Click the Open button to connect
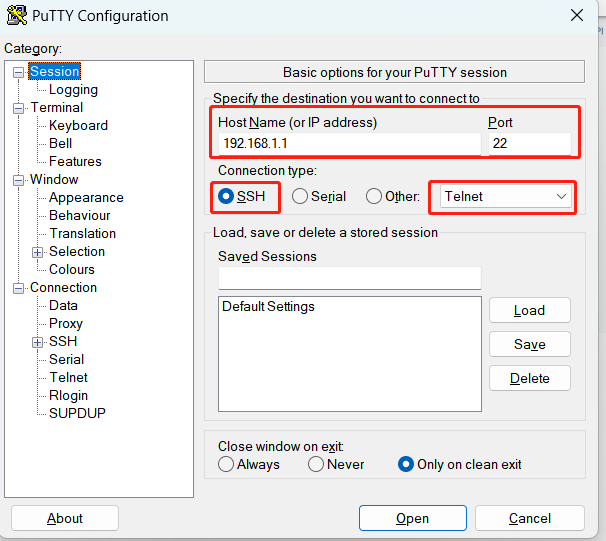Image resolution: width=606 pixels, height=541 pixels. click(x=413, y=518)
